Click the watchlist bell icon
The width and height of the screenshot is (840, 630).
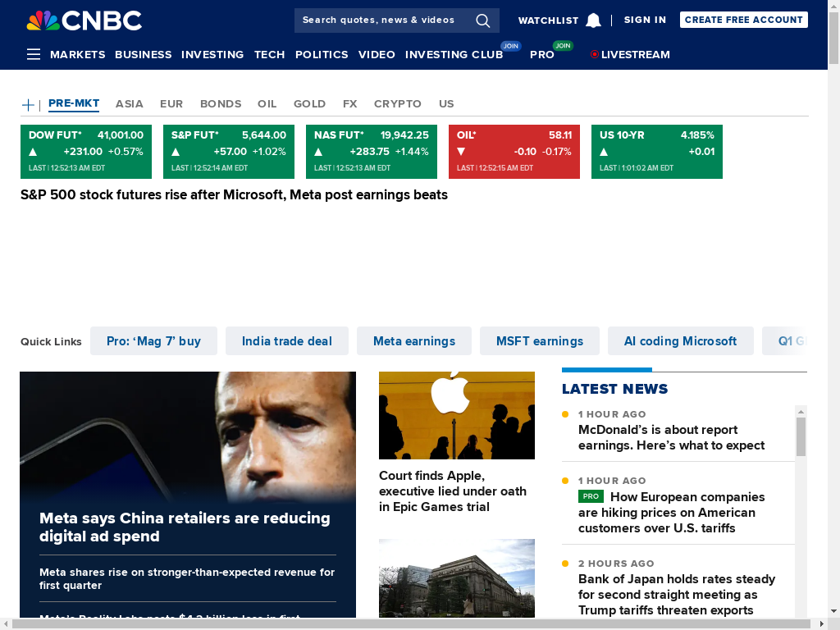pos(593,21)
